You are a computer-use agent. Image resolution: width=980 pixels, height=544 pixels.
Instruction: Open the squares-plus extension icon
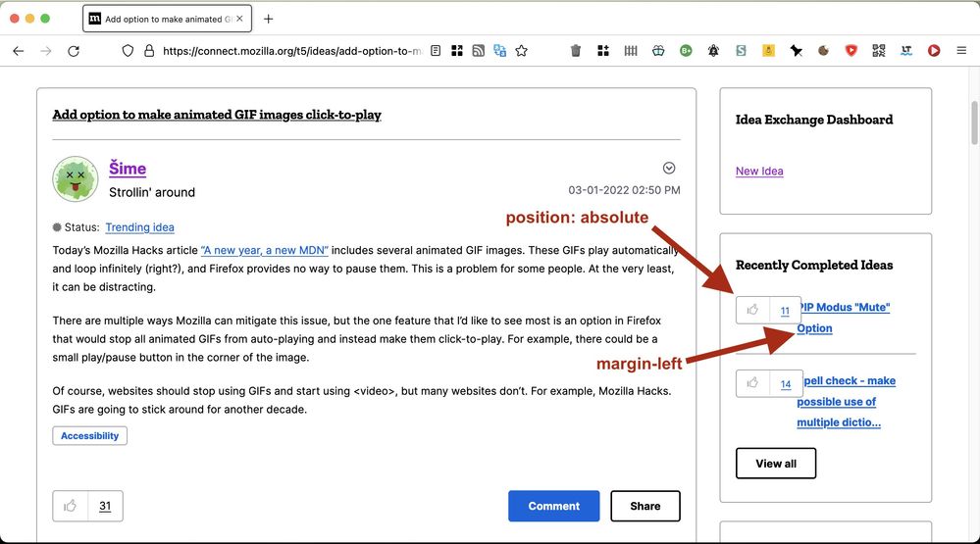[x=603, y=51]
